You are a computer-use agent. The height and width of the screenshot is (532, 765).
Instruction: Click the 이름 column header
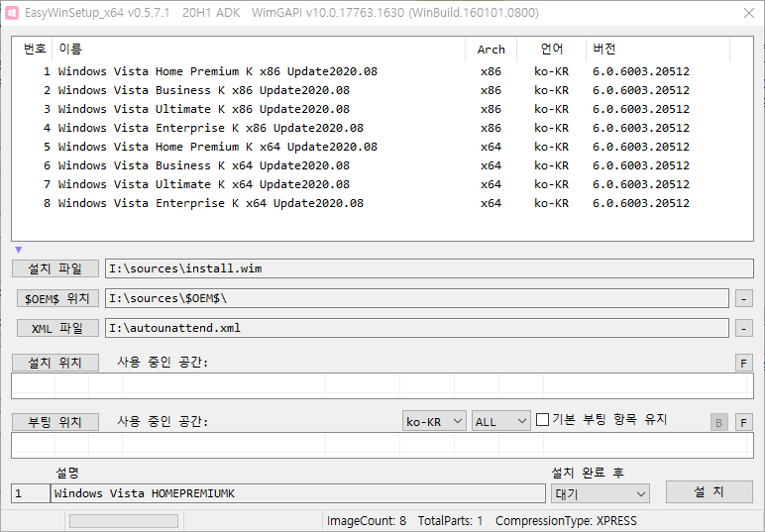click(x=259, y=49)
